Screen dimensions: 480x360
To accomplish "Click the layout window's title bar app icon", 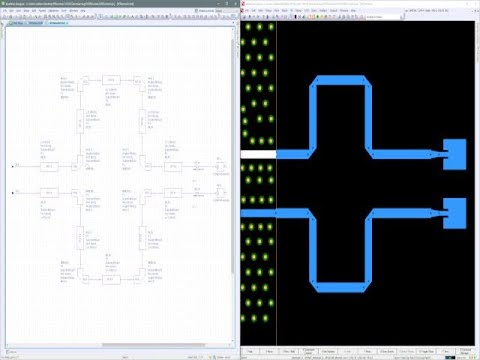I will click(x=243, y=3).
